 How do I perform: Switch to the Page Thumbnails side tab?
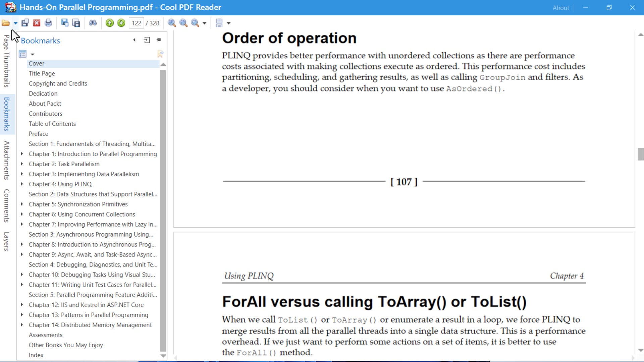pyautogui.click(x=6, y=61)
